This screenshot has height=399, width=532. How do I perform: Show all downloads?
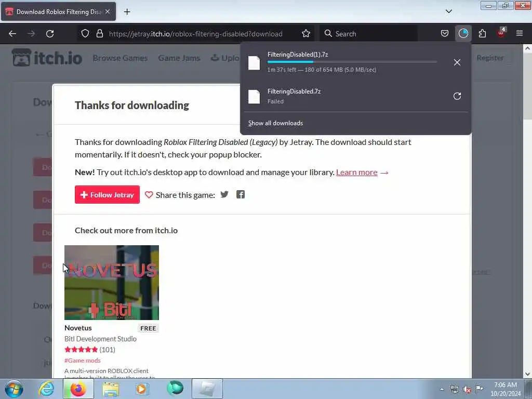(275, 123)
